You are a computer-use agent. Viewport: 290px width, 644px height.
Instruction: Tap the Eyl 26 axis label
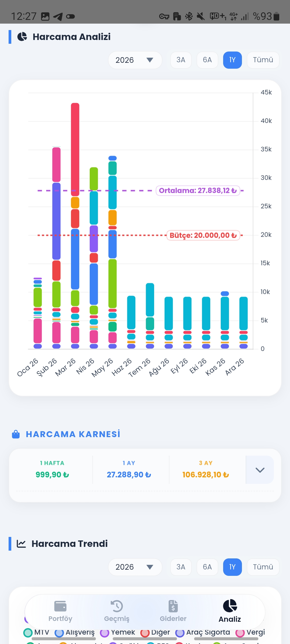point(179,366)
